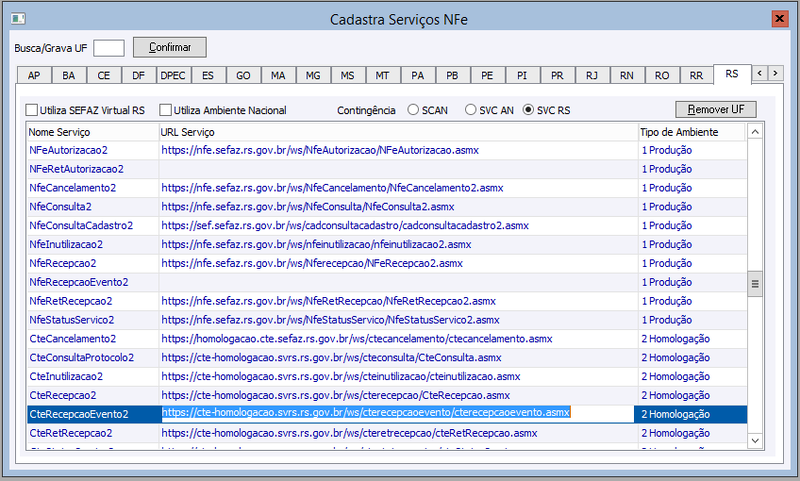This screenshot has height=481, width=800.
Task: Select the RR tab
Action: [696, 75]
